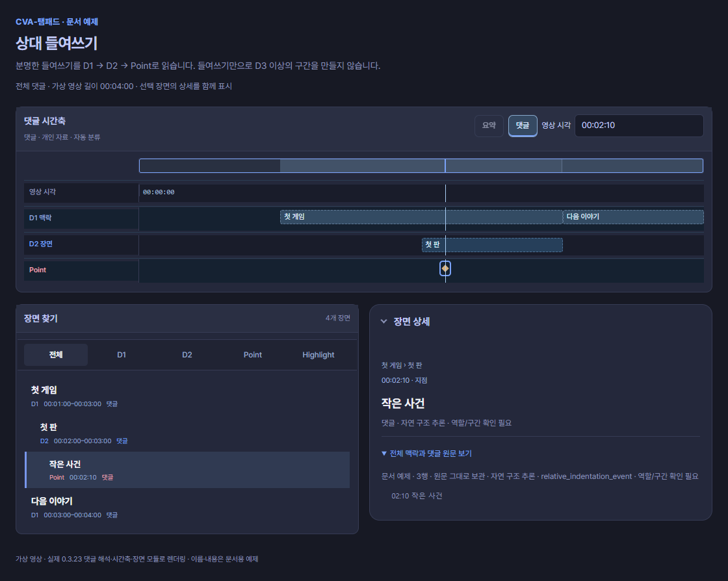This screenshot has height=581, width=728.
Task: Click 첫 판 bar in D2 track
Action: [x=492, y=244]
